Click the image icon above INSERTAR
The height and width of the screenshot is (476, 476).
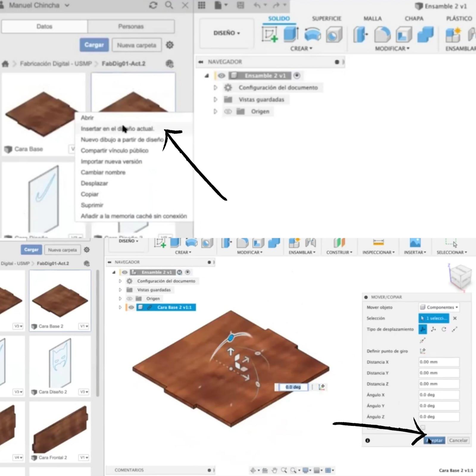coord(415,242)
